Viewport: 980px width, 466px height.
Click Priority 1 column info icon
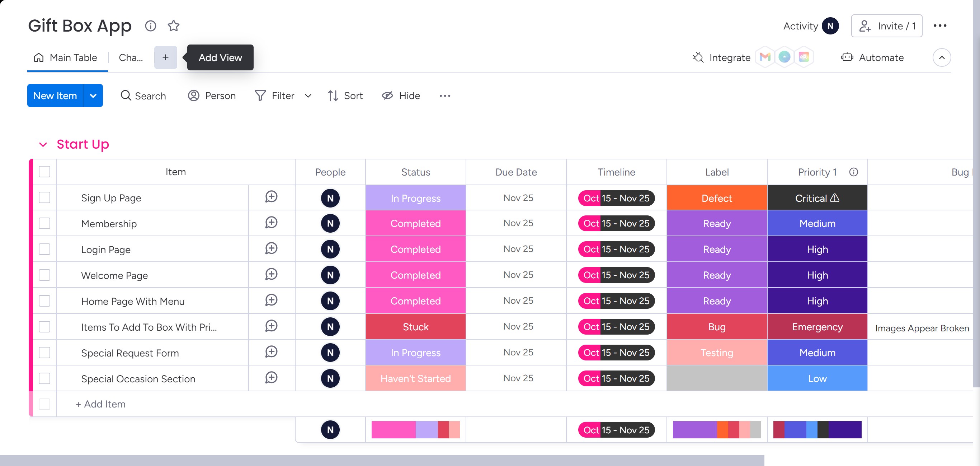click(854, 172)
